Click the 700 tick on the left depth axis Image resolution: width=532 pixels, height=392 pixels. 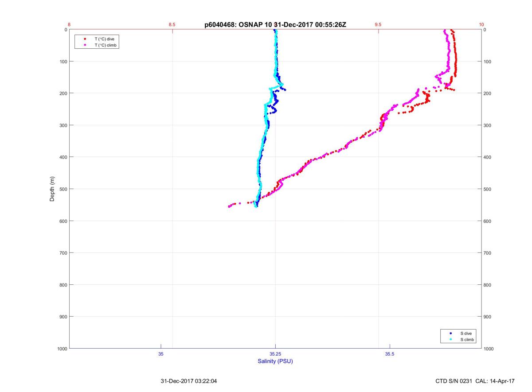click(x=63, y=253)
